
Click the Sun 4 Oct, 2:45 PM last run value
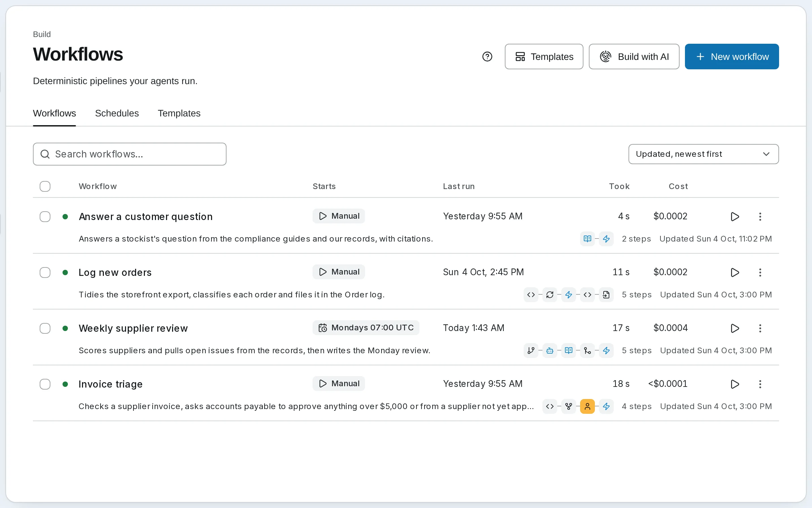tap(483, 272)
